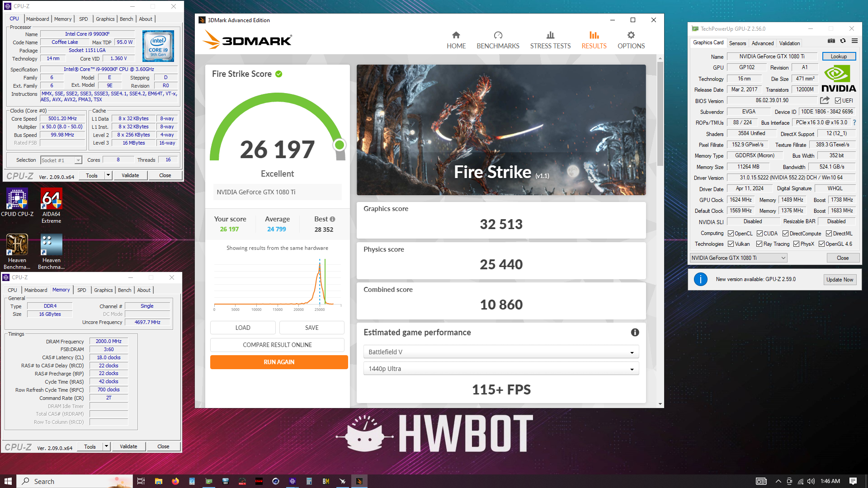Screen dimensions: 868x488
Task: Open the Battlefield V game dropdown
Action: tap(501, 352)
